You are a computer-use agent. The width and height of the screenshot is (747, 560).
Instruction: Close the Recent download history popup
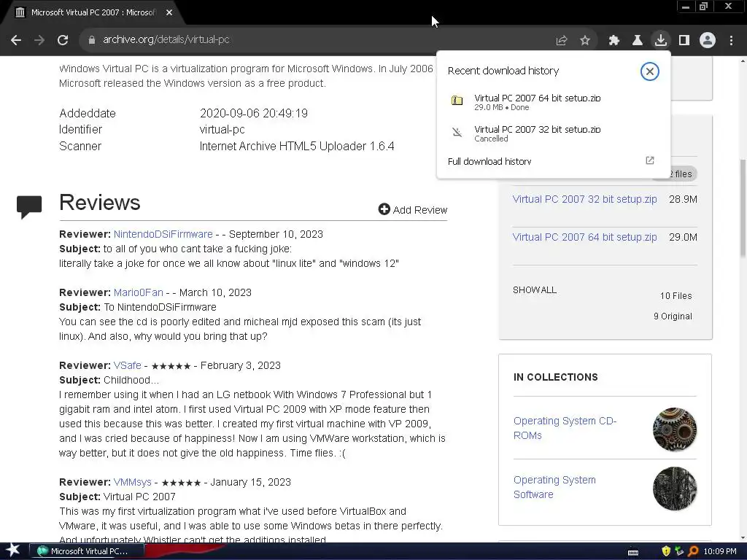[650, 71]
